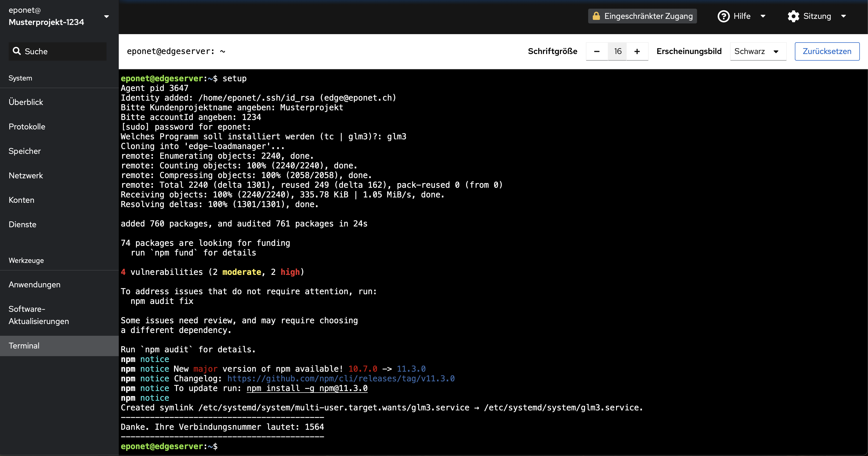This screenshot has width=868, height=456.
Task: Click the 'Agent pid 3647' line
Action: (155, 88)
